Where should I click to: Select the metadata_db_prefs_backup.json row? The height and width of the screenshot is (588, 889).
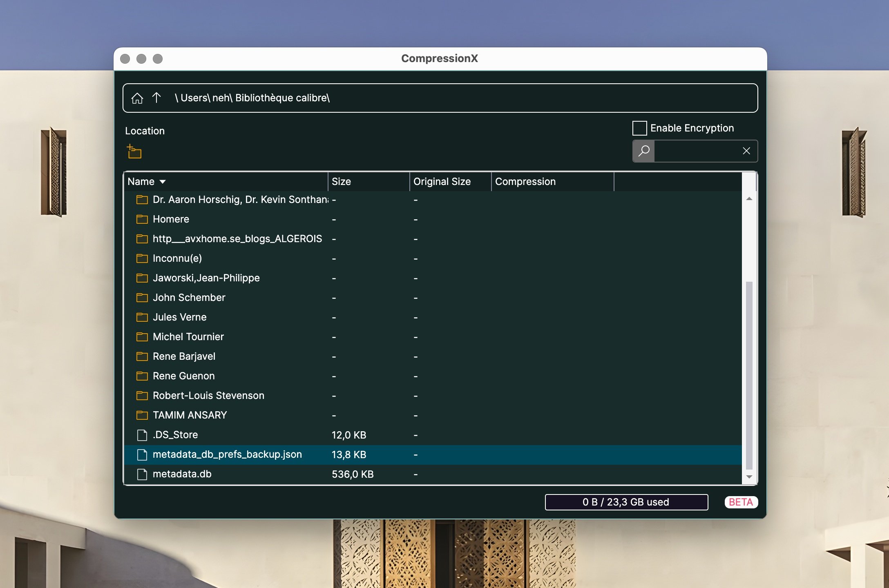click(227, 454)
